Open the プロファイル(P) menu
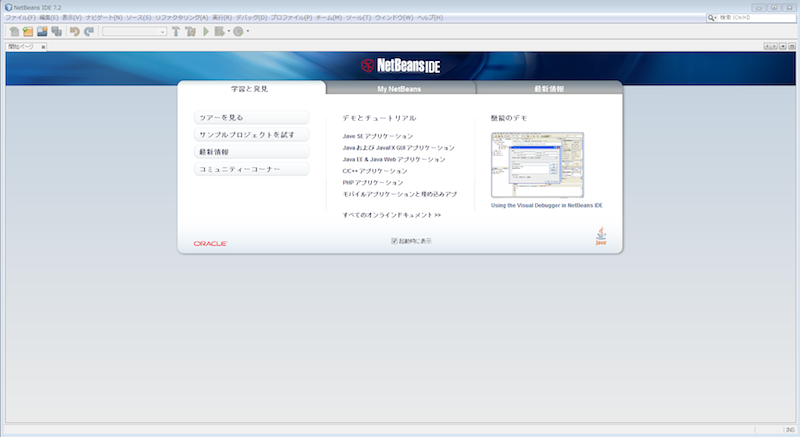 pos(291,17)
